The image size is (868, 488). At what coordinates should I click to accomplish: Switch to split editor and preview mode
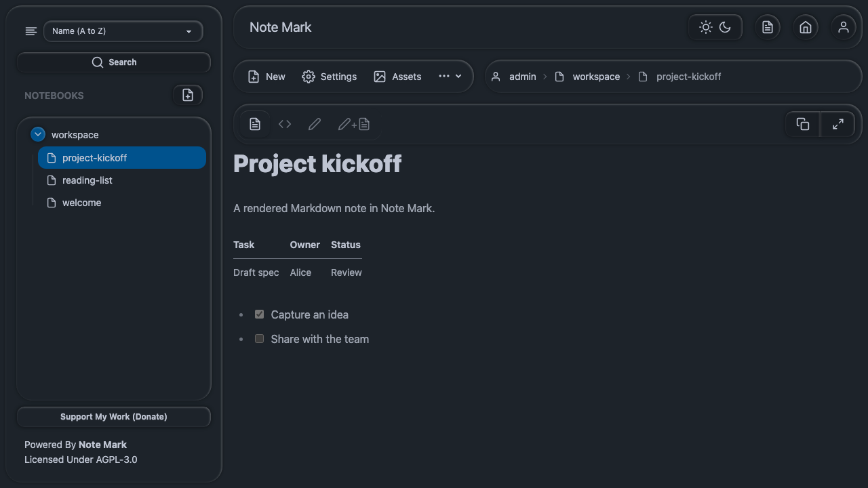354,124
